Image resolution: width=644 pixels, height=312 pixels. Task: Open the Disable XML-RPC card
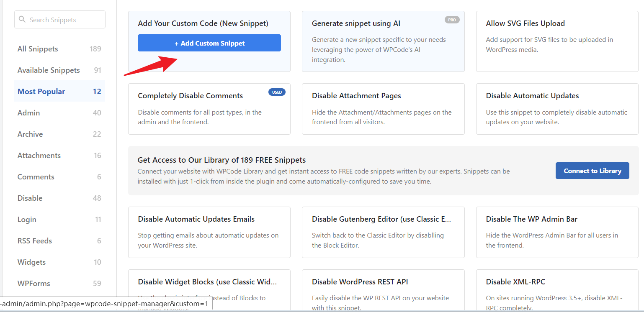pos(557,291)
